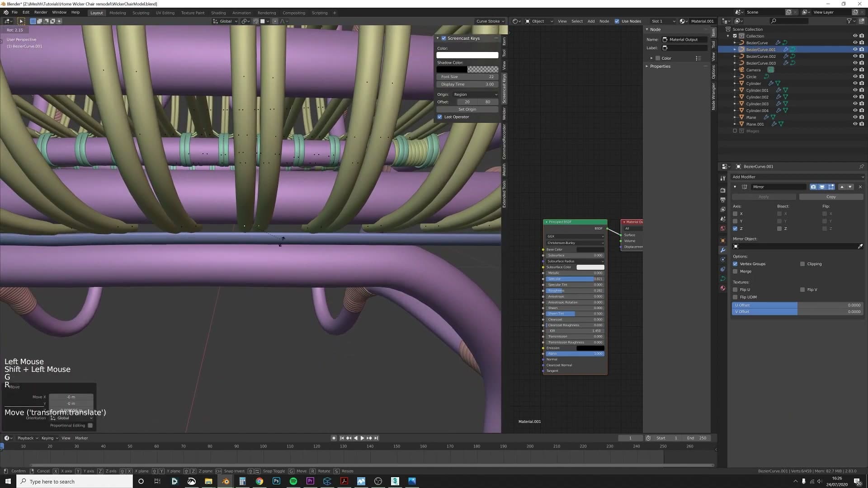The height and width of the screenshot is (488, 868).
Task: Jump to the timeline start frame
Action: point(342,438)
